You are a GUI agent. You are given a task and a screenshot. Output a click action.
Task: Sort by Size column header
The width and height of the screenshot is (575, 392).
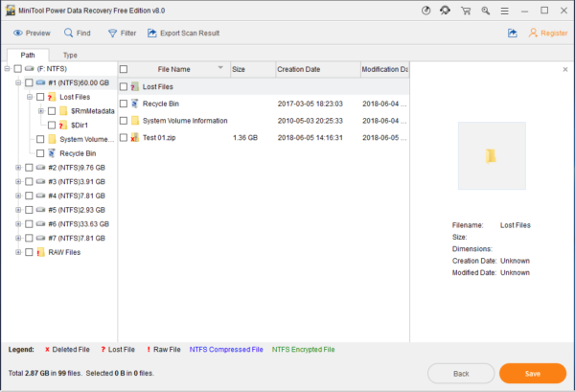pyautogui.click(x=253, y=69)
